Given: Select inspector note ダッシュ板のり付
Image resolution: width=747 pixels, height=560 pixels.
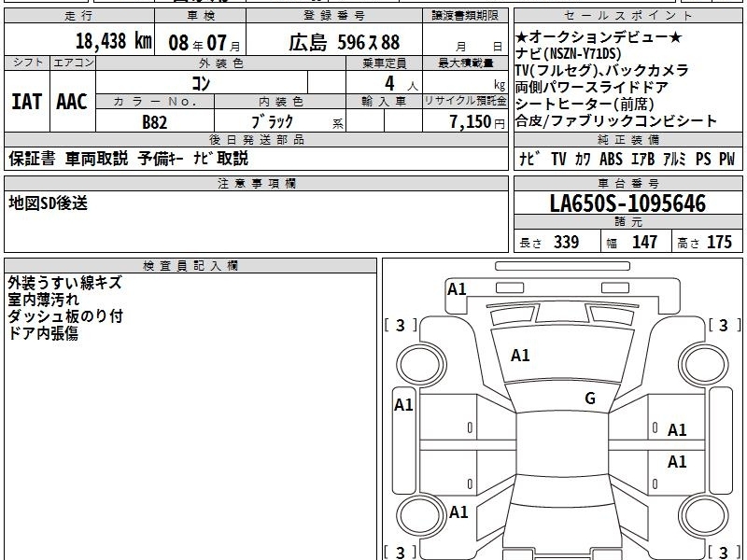Looking at the screenshot, I should pos(65,316).
